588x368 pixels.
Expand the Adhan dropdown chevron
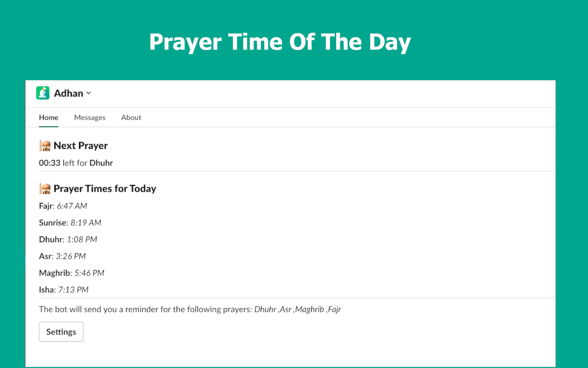[x=89, y=93]
